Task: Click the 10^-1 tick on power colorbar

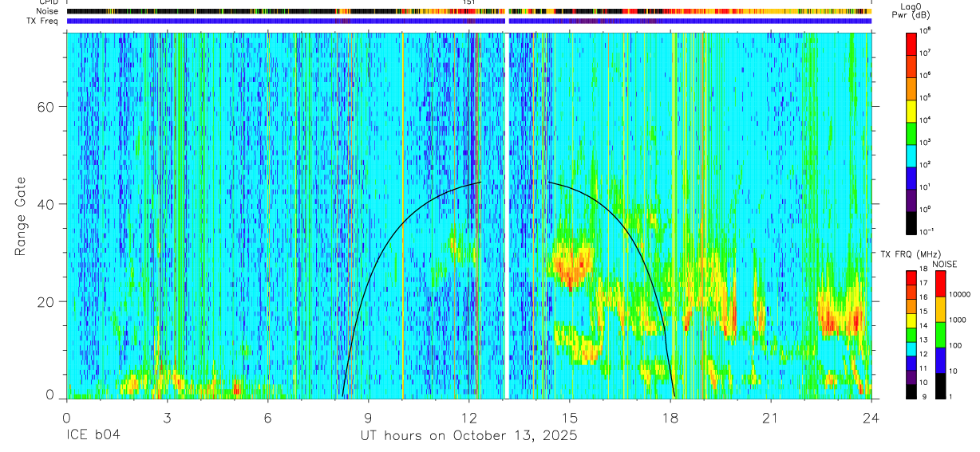Action: coord(927,231)
